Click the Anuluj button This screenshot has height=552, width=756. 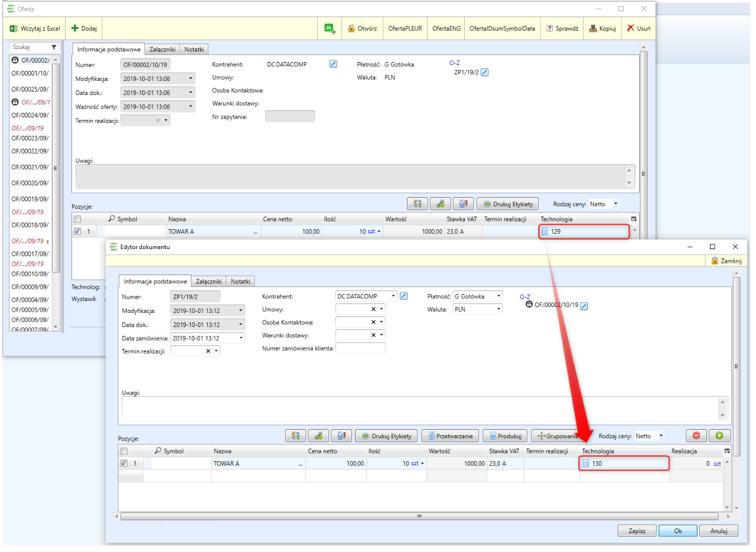coord(718,531)
